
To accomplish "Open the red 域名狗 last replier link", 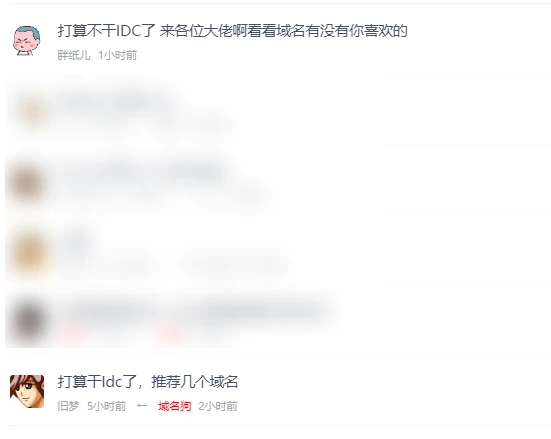I will pyautogui.click(x=175, y=406).
